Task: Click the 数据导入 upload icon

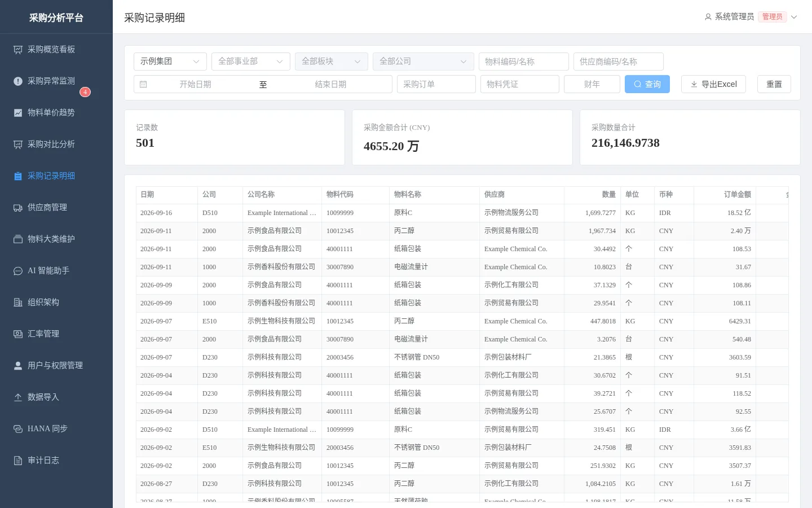Action: (x=18, y=397)
